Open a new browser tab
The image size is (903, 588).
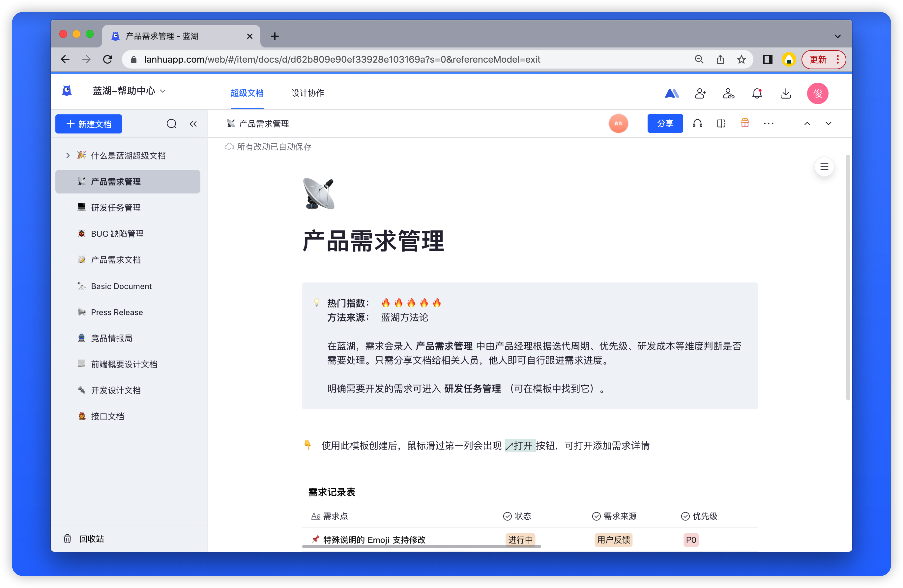[x=275, y=36]
